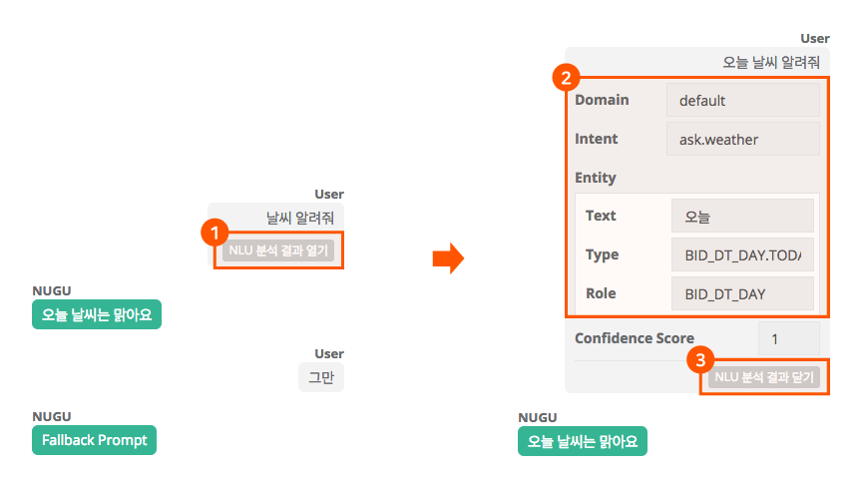Screen dimensions: 868x485
Task: Select the Type field starting with BID_DT_DAY.TOD
Action: (x=742, y=254)
